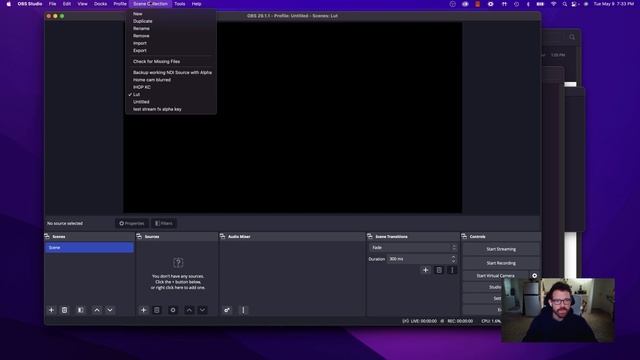Click the question mark sources placeholder icon

click(178, 263)
